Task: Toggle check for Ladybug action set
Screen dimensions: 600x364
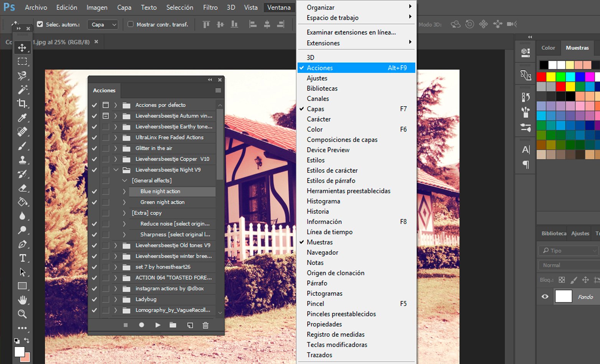Action: [94, 299]
